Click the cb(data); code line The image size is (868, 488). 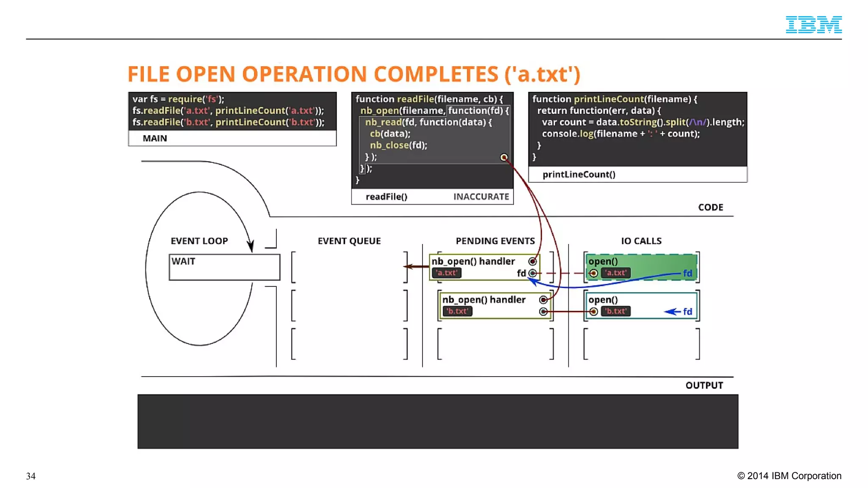390,133
